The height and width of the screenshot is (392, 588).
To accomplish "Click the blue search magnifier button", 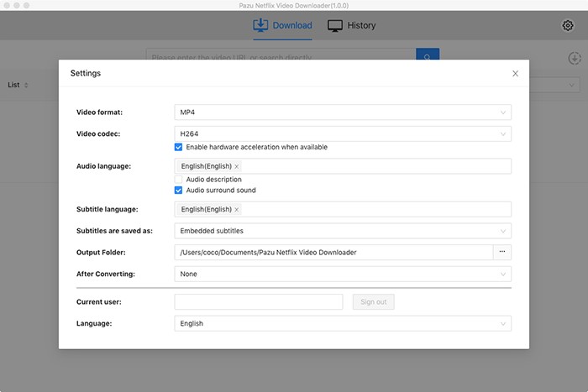I will (x=428, y=57).
